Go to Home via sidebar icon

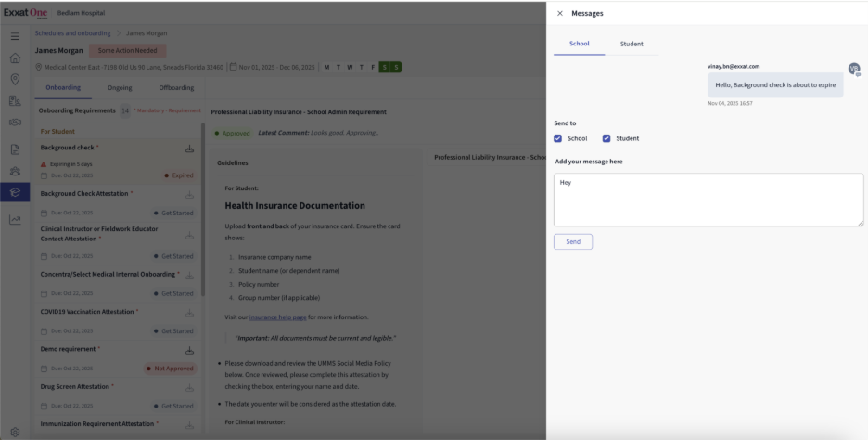(x=15, y=58)
